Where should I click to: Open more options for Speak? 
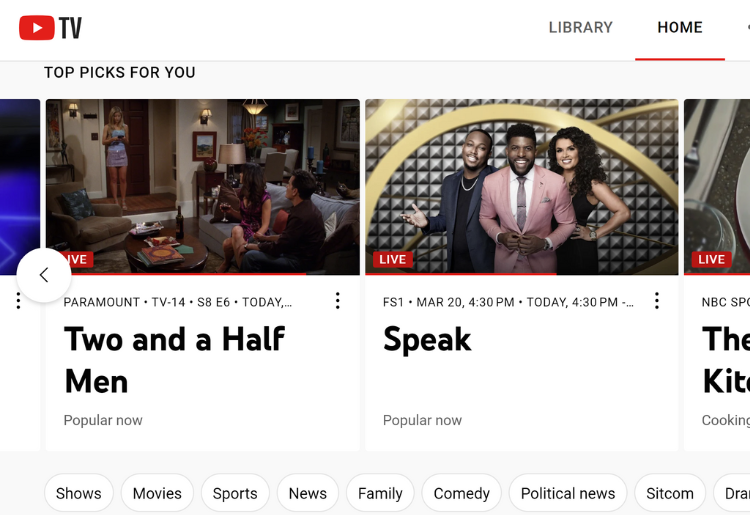tap(657, 301)
